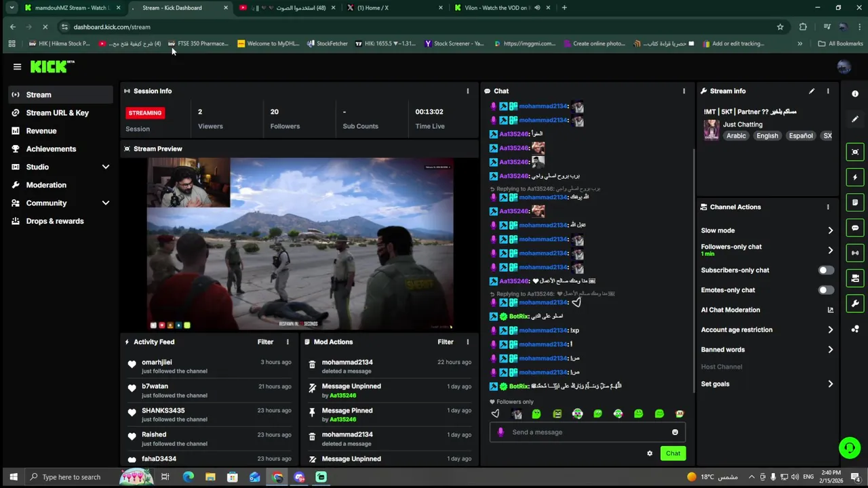Click the camera panel icon in right sidebar
This screenshot has height=488, width=868.
pyautogui.click(x=854, y=278)
